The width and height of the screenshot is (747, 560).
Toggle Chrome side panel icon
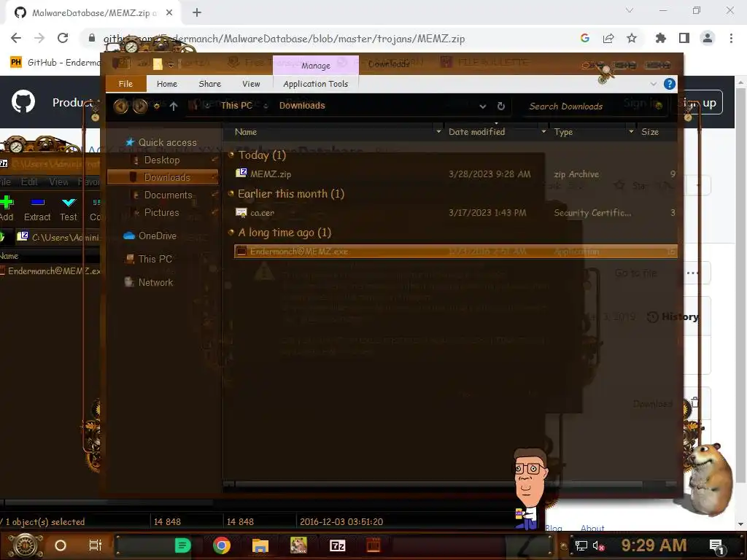coord(684,38)
